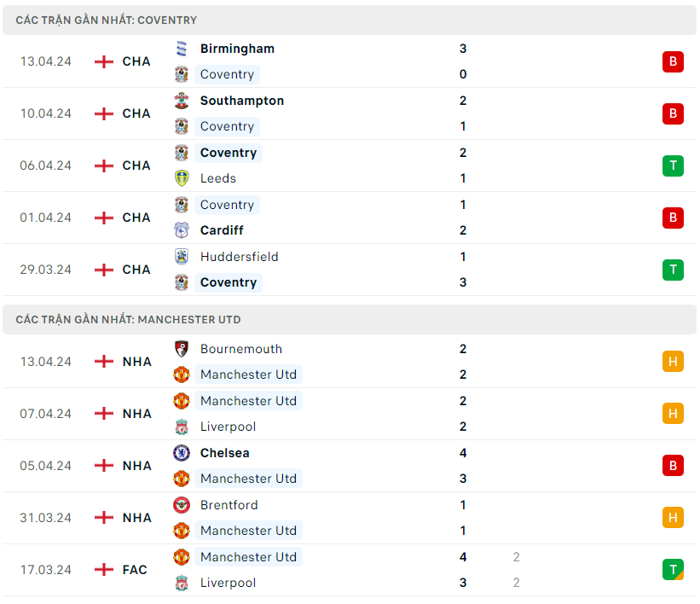Select the Coventry recent matches header
The image size is (700, 604).
107,20
